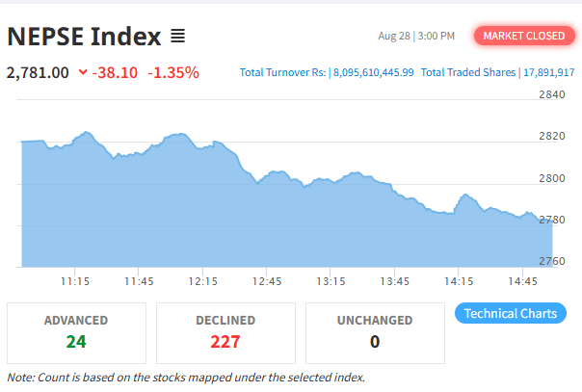Open the hamburger menu beside NEPSE Index
The width and height of the screenshot is (582, 392).
[x=177, y=37]
